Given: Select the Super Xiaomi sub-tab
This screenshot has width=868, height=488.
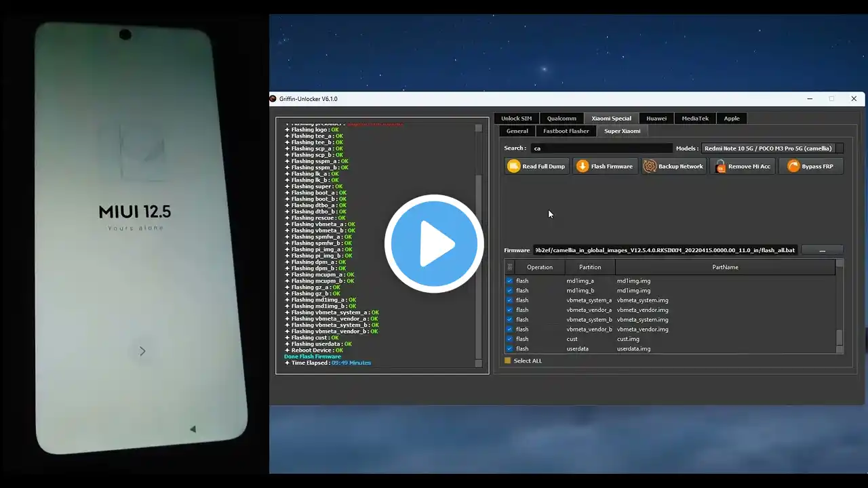Looking at the screenshot, I should point(622,131).
